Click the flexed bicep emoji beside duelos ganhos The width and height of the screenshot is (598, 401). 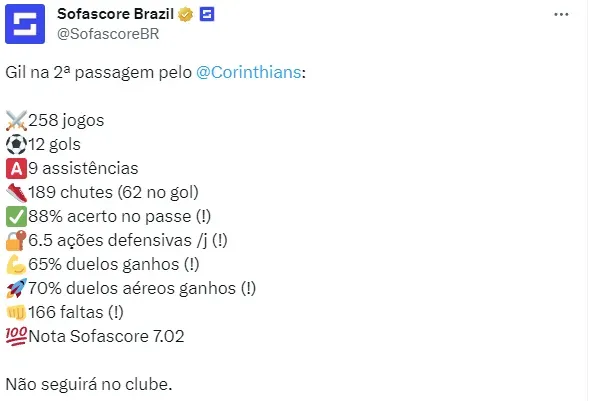(x=16, y=264)
